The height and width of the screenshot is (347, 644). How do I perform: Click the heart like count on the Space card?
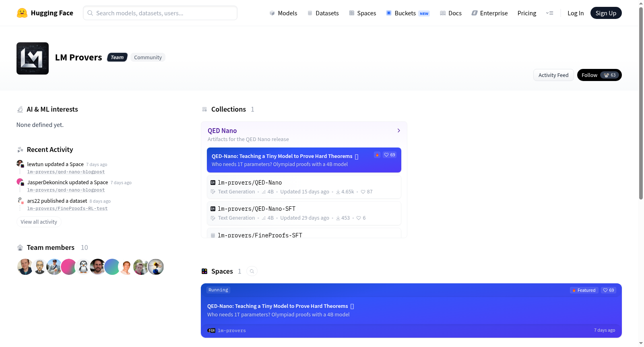[609, 290]
